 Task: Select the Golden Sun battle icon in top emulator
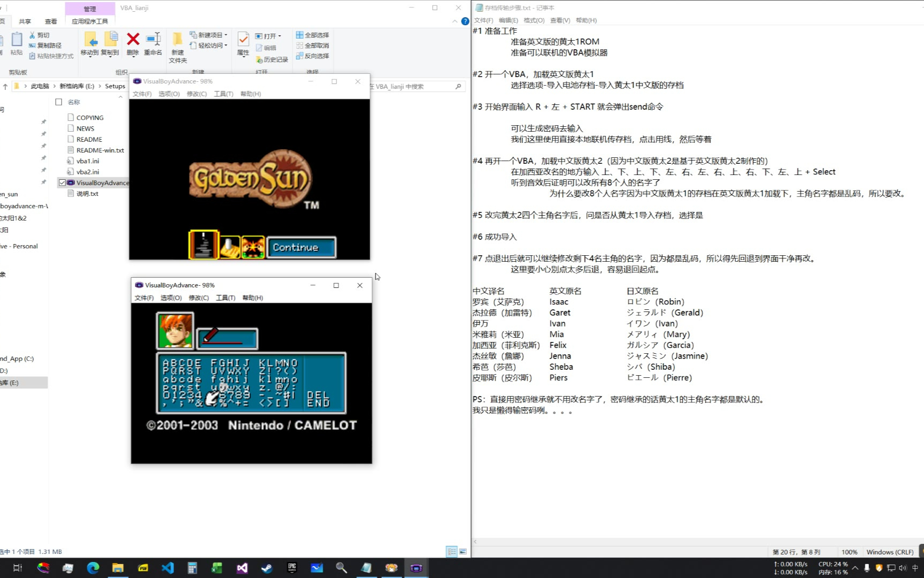tap(253, 247)
